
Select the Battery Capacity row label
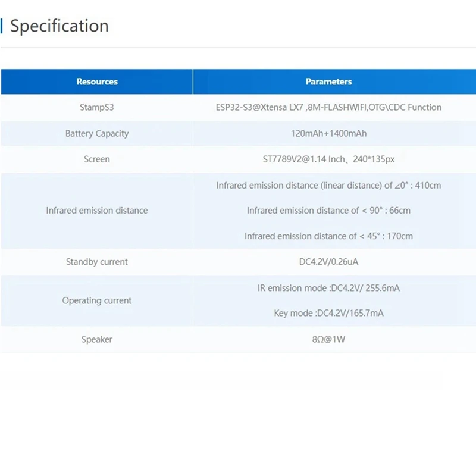[x=97, y=134]
